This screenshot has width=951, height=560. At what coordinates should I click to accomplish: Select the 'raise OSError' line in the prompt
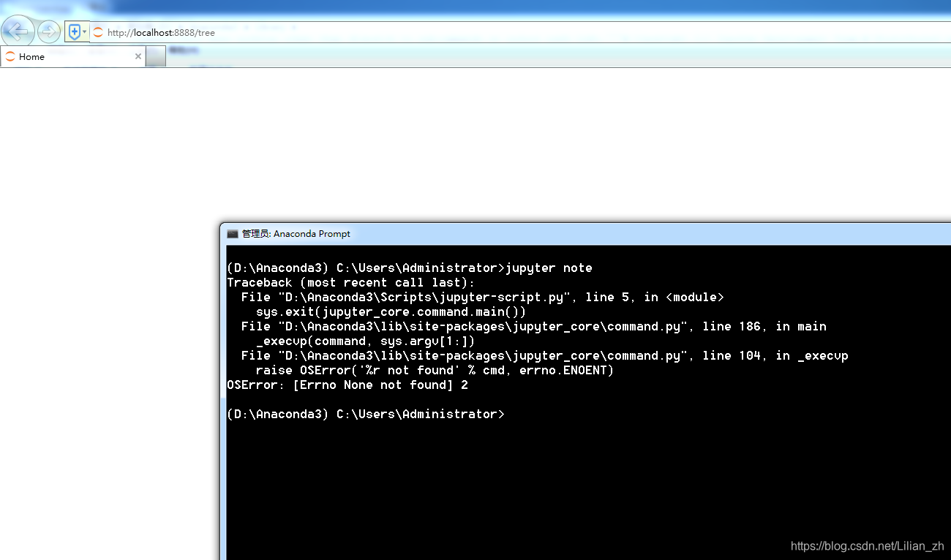click(435, 370)
